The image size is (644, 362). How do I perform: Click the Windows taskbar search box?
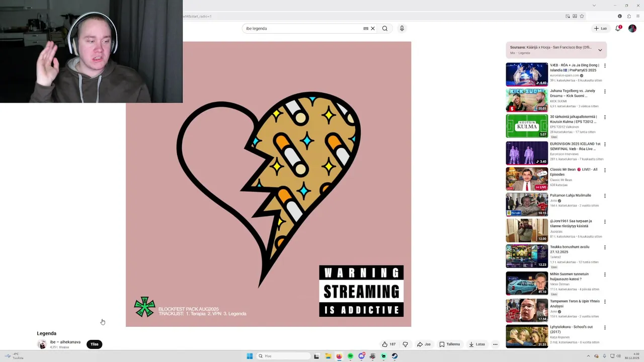284,356
